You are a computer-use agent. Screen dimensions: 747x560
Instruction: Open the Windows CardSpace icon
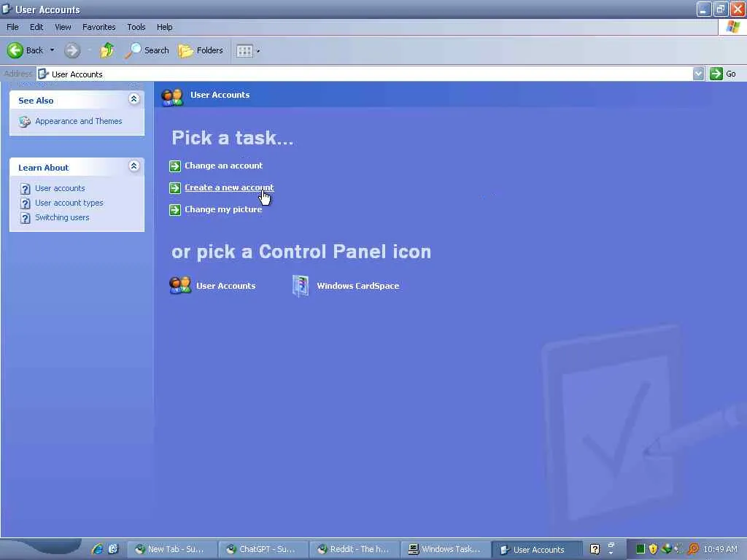[x=301, y=286]
